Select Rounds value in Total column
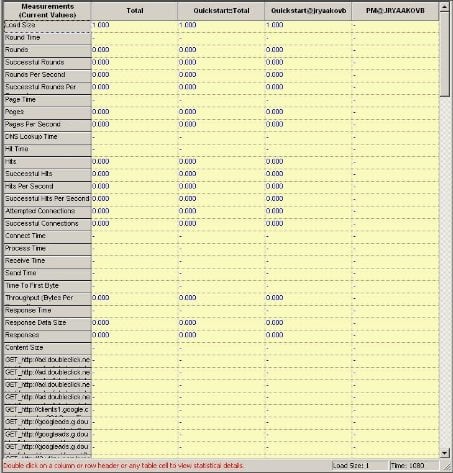This screenshot has height=473, width=453. coord(101,50)
